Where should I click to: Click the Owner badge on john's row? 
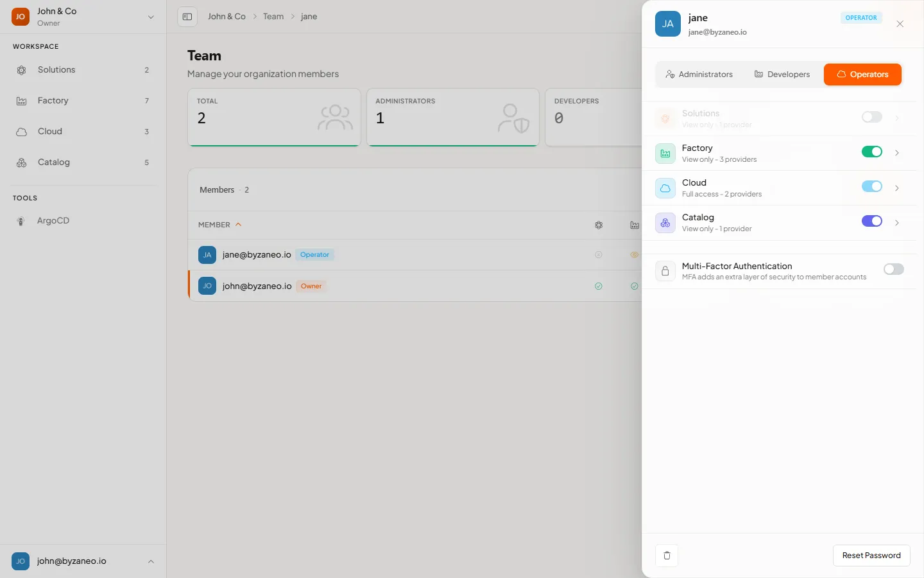[311, 286]
